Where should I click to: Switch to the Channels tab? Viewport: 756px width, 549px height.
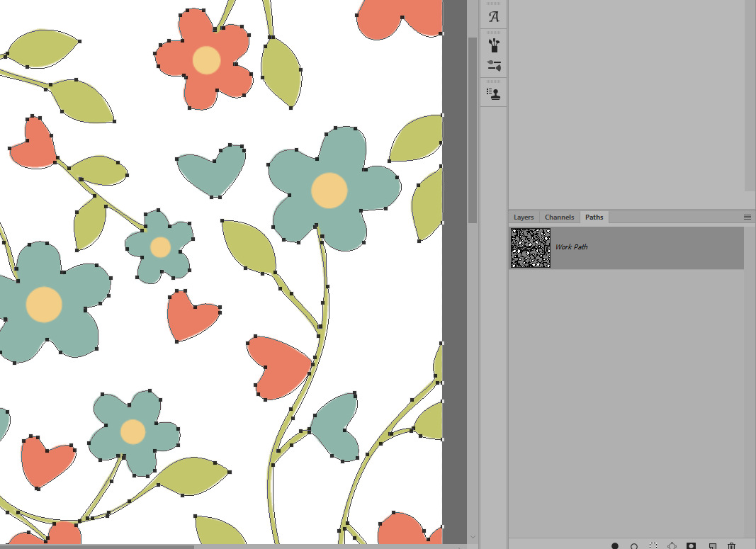coord(559,217)
